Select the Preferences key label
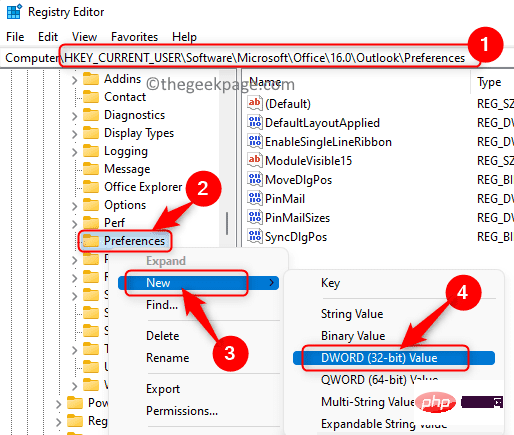 pyautogui.click(x=134, y=241)
